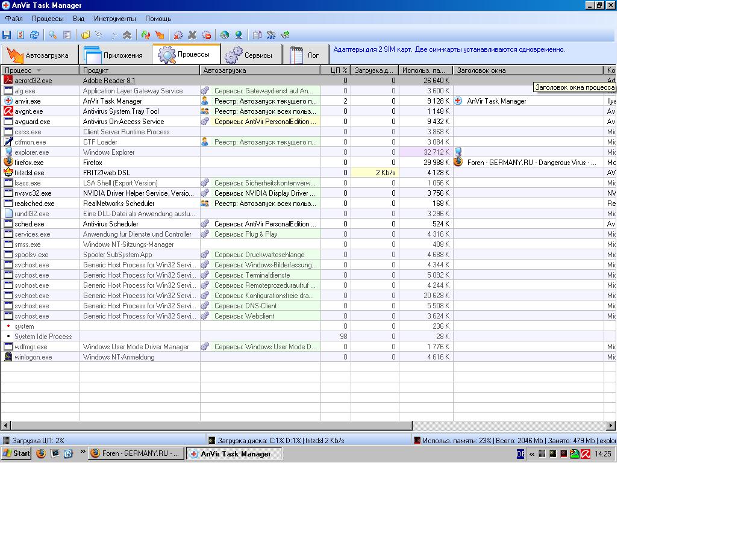Open the Файл menu
Screen dimensions: 750x560
point(14,19)
